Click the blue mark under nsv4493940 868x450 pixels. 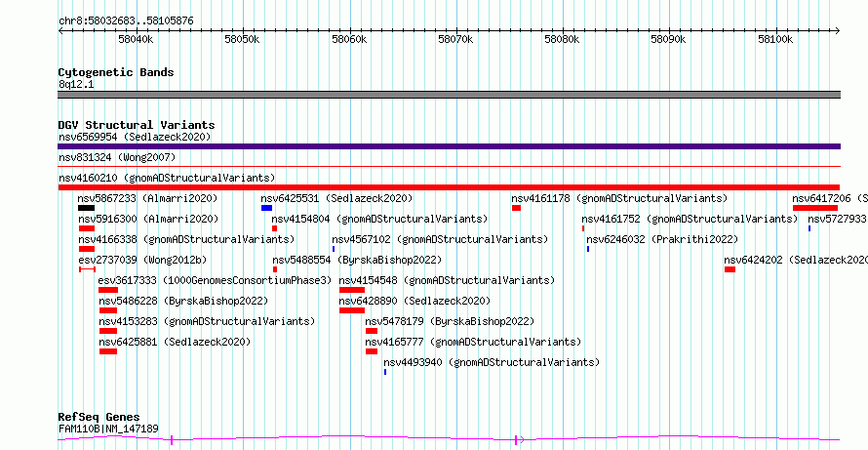pyautogui.click(x=385, y=372)
